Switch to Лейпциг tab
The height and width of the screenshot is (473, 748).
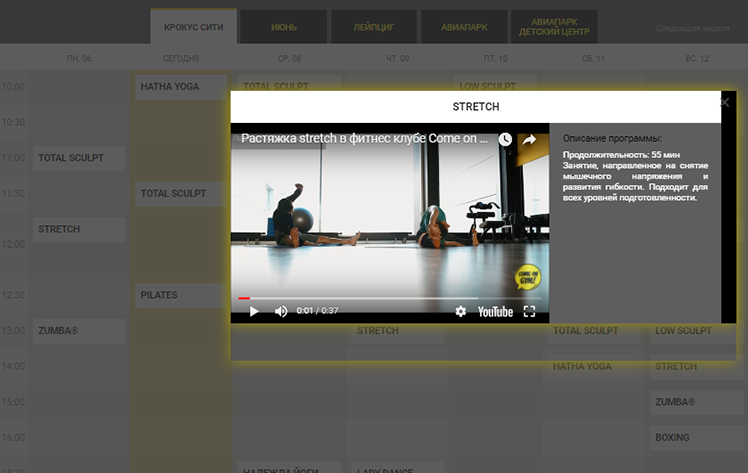374,27
